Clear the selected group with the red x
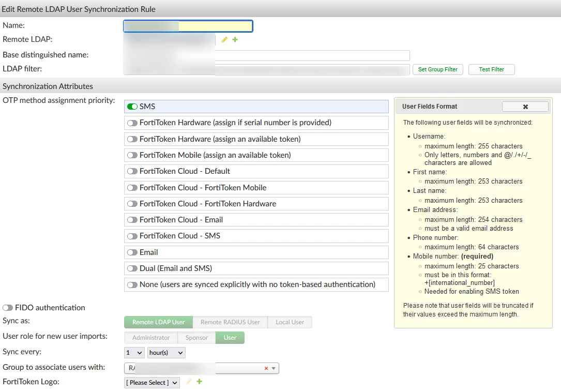This screenshot has height=392, width=561. [x=266, y=368]
